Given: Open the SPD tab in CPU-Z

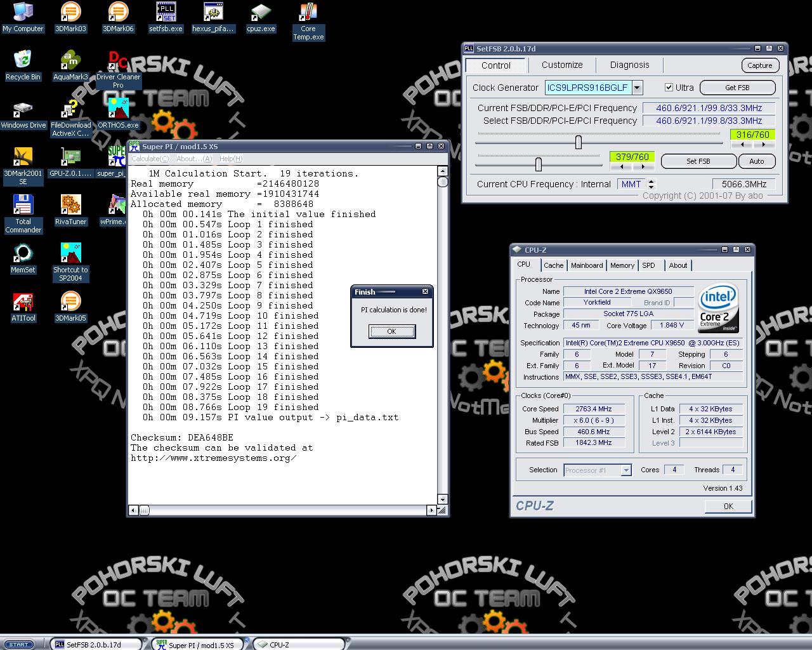Looking at the screenshot, I should (x=648, y=265).
